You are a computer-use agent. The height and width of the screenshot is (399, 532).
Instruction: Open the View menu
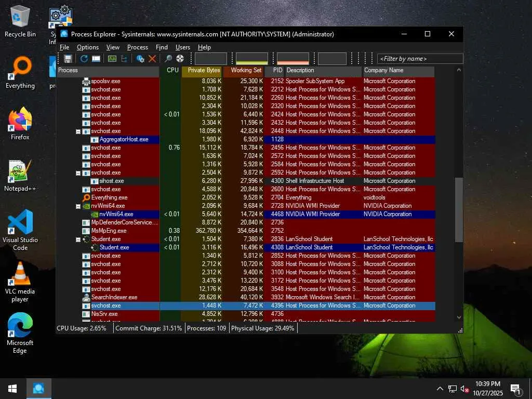pos(113,47)
